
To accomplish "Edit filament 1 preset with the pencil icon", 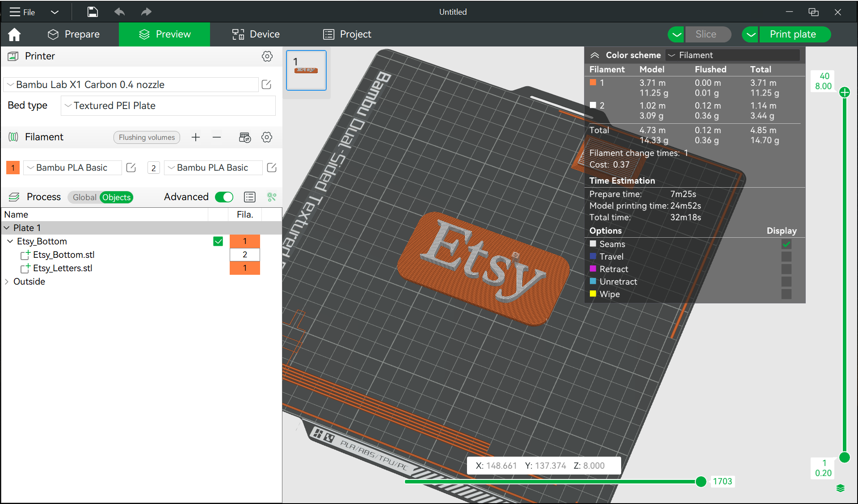I will (x=131, y=168).
